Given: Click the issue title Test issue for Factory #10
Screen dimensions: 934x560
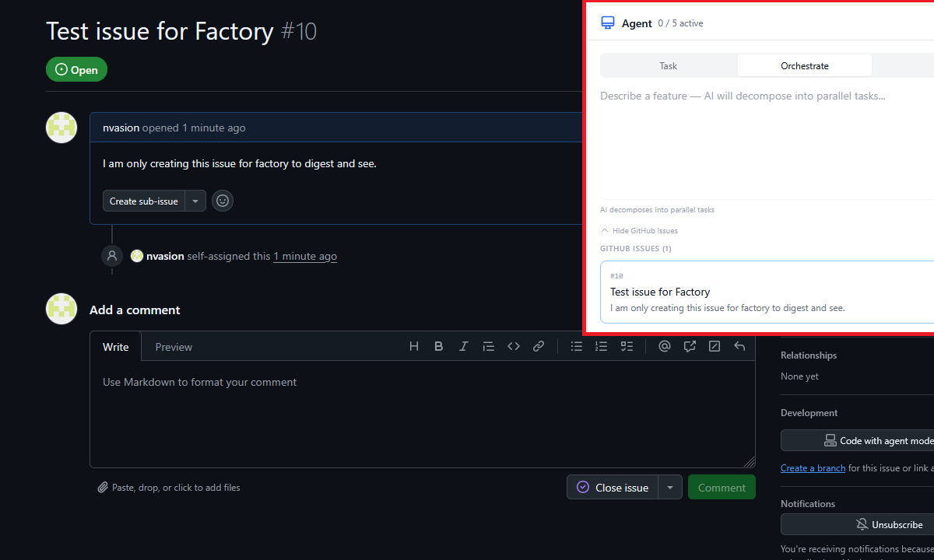Looking at the screenshot, I should coord(181,31).
